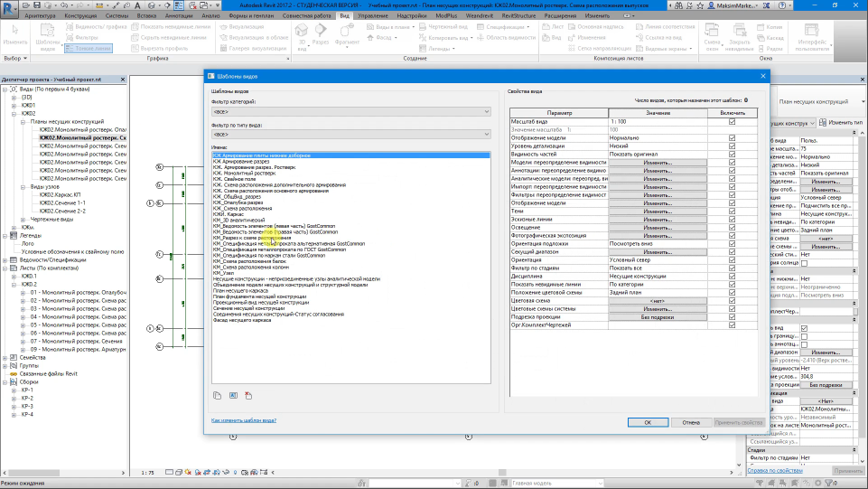Image resolution: width=868 pixels, height=489 pixels.
Task: Click Отмена to cancel the dialog
Action: [691, 422]
